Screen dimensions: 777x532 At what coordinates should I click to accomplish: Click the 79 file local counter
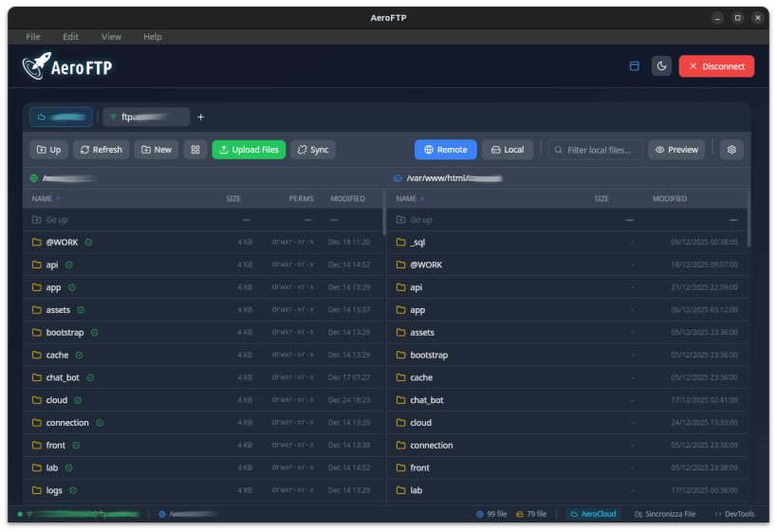click(531, 514)
